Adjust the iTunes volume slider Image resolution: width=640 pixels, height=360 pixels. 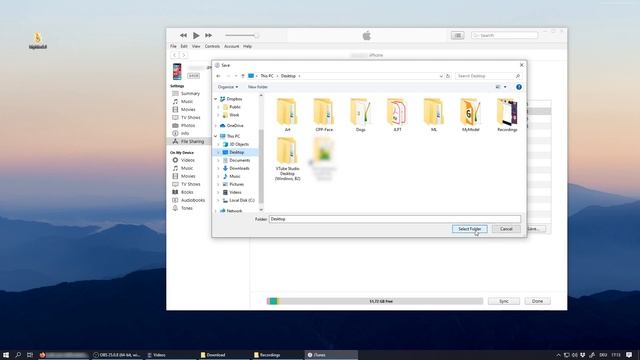(x=242, y=36)
